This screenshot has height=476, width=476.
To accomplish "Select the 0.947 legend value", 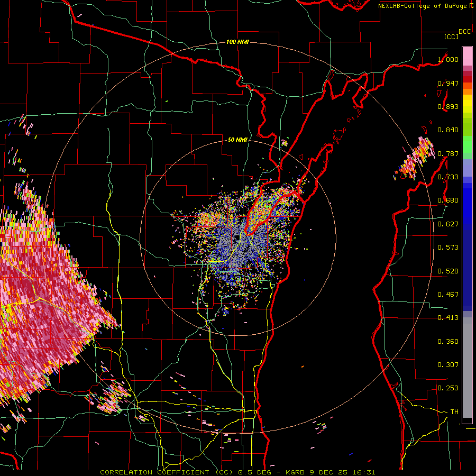I will point(448,83).
